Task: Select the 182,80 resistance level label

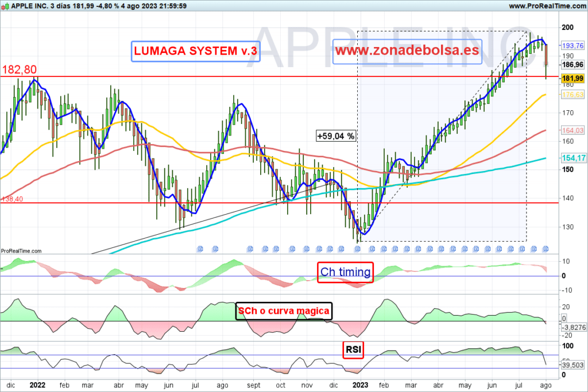Action: 20,69
